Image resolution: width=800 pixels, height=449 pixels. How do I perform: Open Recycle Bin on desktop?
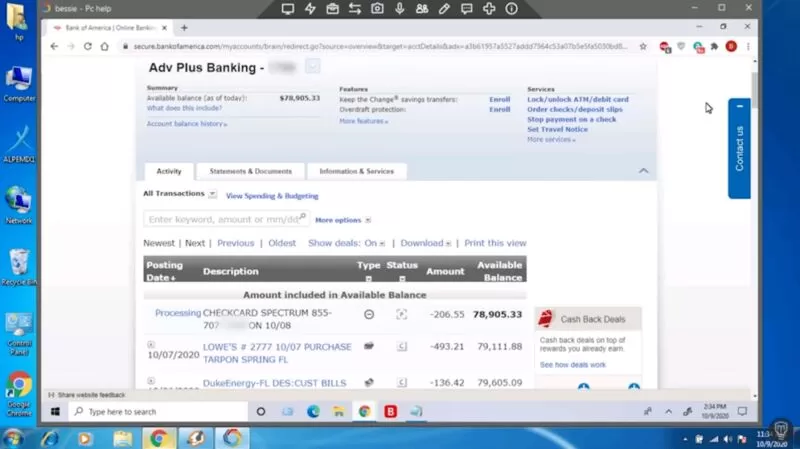[x=19, y=266]
